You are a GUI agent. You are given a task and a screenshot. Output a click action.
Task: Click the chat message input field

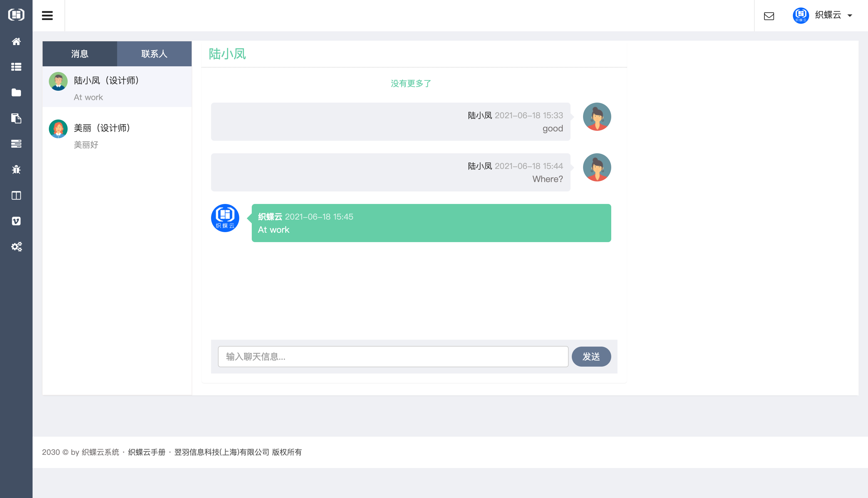pyautogui.click(x=393, y=357)
